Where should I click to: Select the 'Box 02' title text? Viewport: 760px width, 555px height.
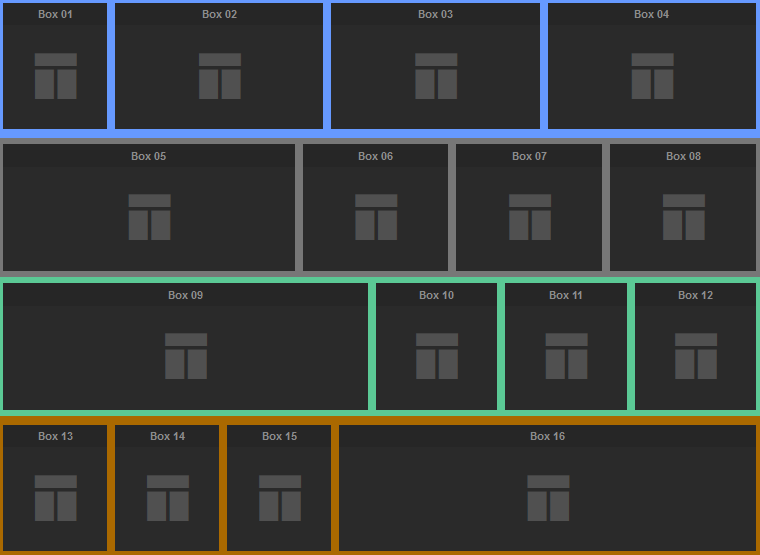coord(220,15)
